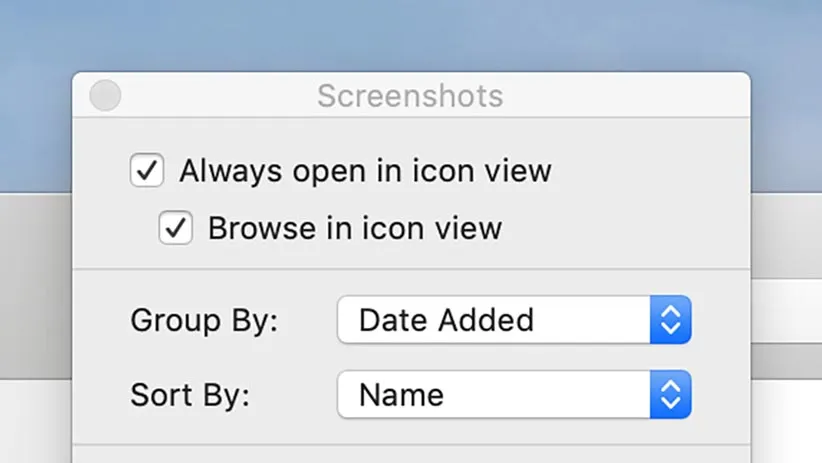Click the "Group By:" label
The width and height of the screenshot is (822, 463).
coord(204,320)
